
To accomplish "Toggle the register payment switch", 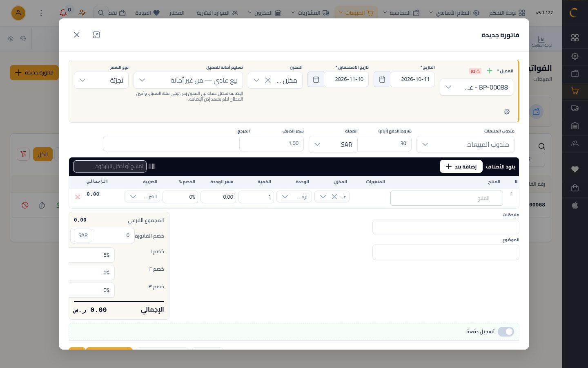I will 506,332.
